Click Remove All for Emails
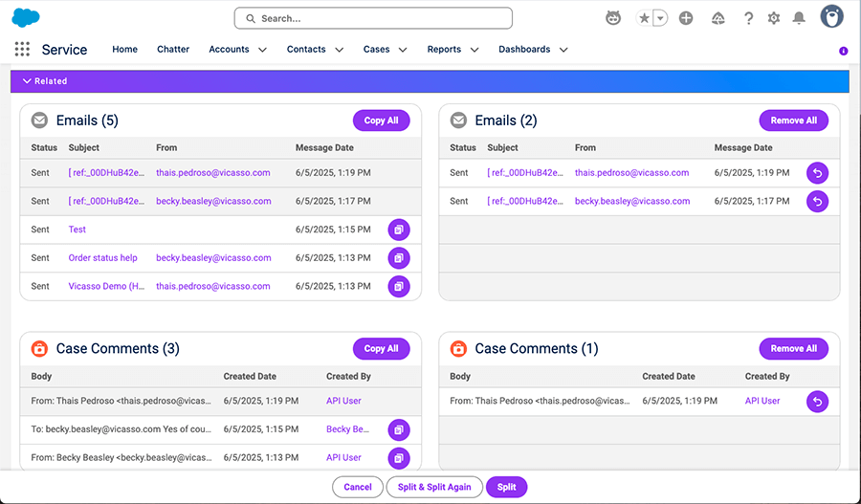861x504 pixels. pyautogui.click(x=793, y=121)
